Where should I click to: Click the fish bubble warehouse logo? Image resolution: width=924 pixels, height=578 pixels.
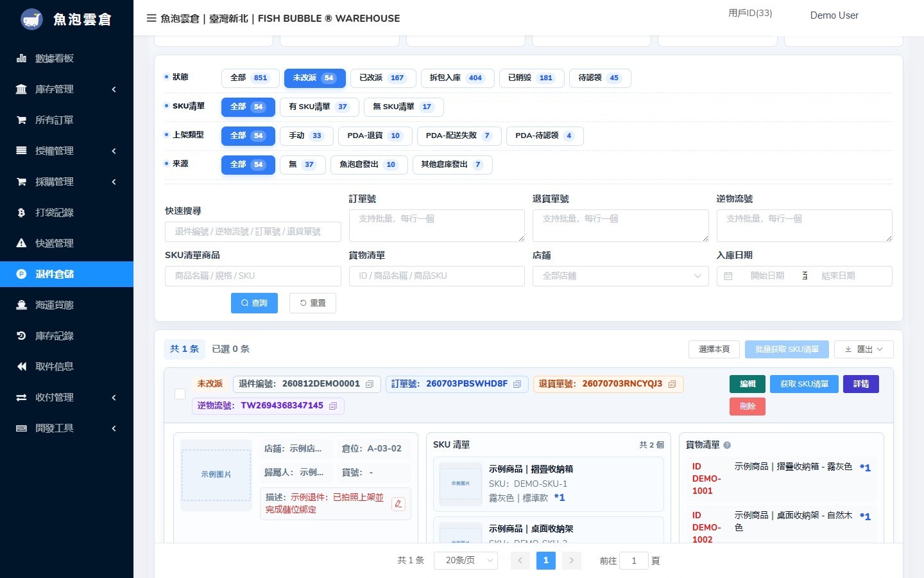click(x=31, y=19)
